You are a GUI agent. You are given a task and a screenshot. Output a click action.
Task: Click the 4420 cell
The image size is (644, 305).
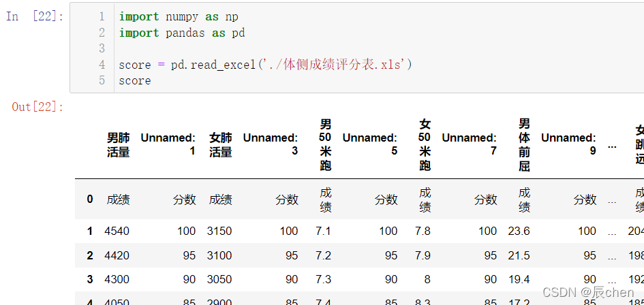117,255
